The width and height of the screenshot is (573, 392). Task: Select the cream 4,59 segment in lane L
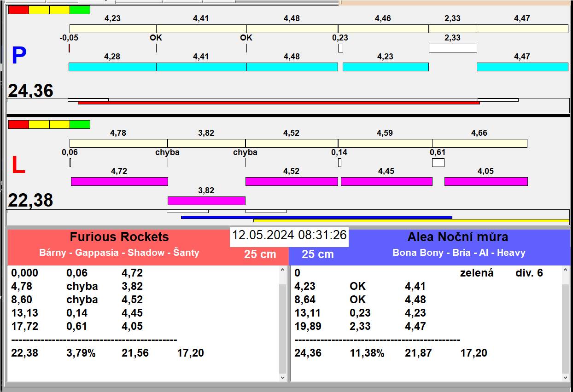point(385,143)
